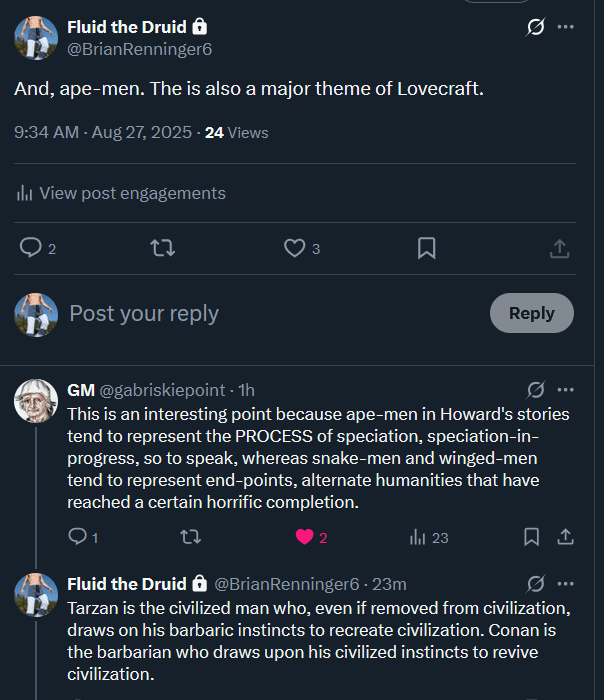Open Grok icon on main post header
The height and width of the screenshot is (700, 604).
click(535, 27)
